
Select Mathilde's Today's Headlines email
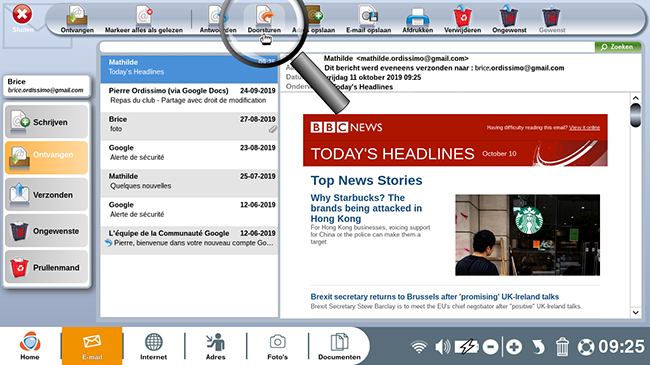(189, 68)
